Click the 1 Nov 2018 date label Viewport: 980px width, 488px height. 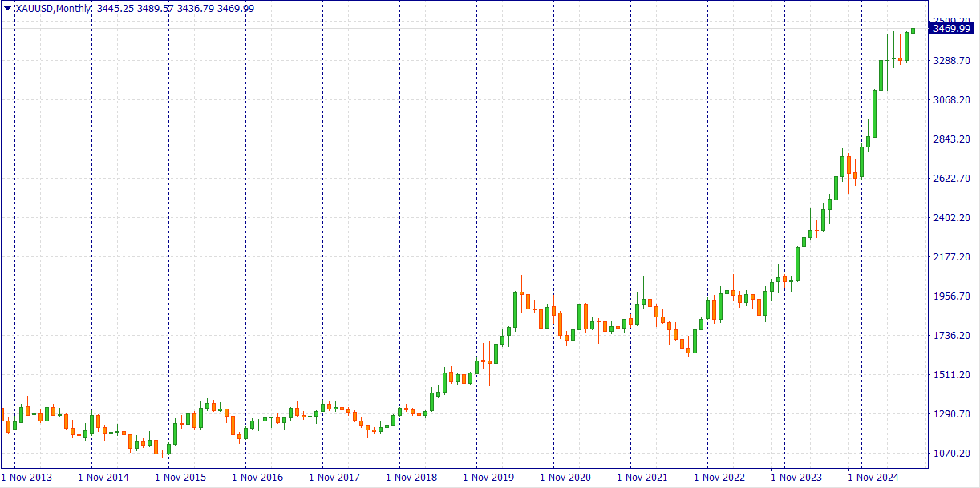click(x=411, y=478)
